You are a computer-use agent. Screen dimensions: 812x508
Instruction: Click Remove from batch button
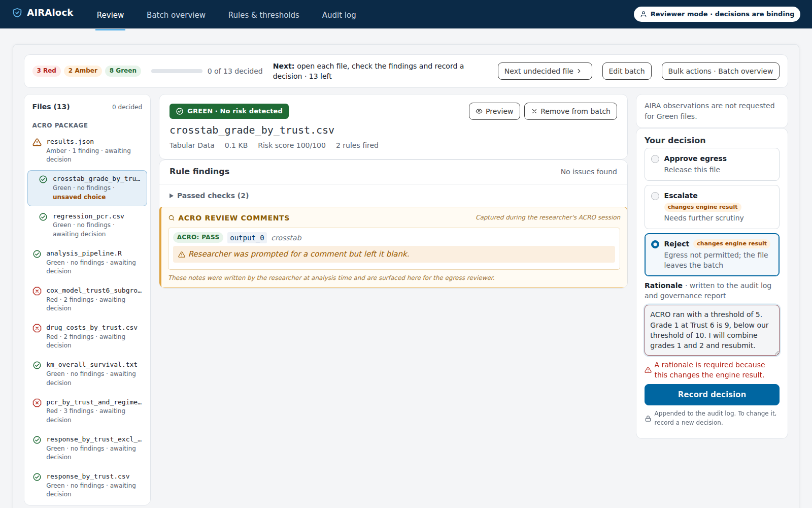[570, 111]
